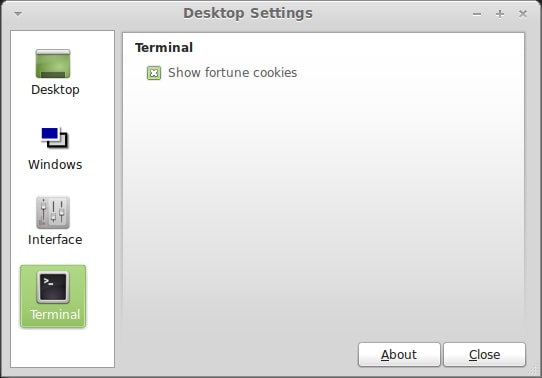This screenshot has height=378, width=542.
Task: Click the Desktop Settings title bar text
Action: (248, 13)
